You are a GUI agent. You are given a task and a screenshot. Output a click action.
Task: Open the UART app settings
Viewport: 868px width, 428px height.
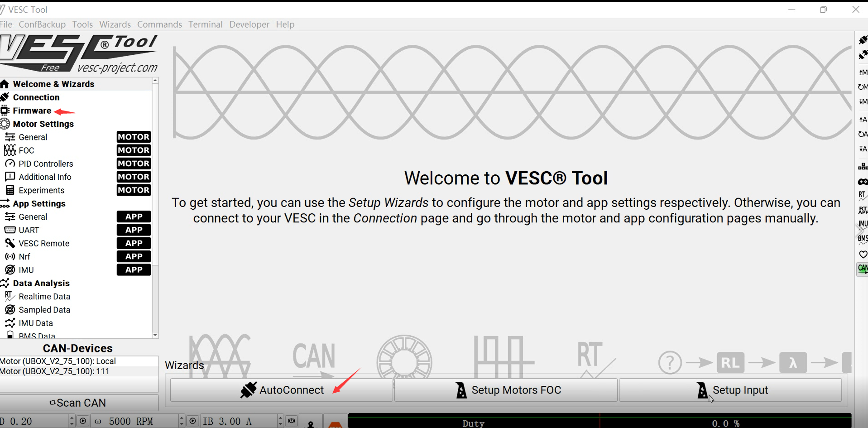pyautogui.click(x=28, y=230)
